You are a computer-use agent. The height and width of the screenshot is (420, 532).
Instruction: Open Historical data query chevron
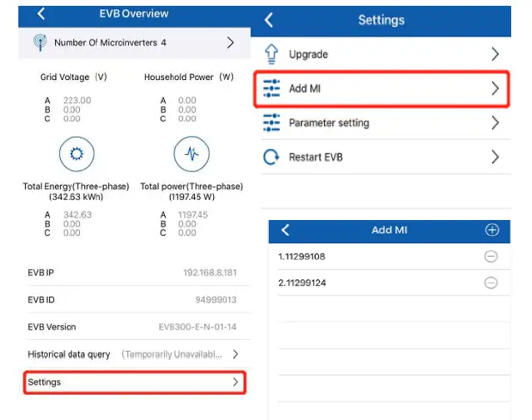click(235, 354)
